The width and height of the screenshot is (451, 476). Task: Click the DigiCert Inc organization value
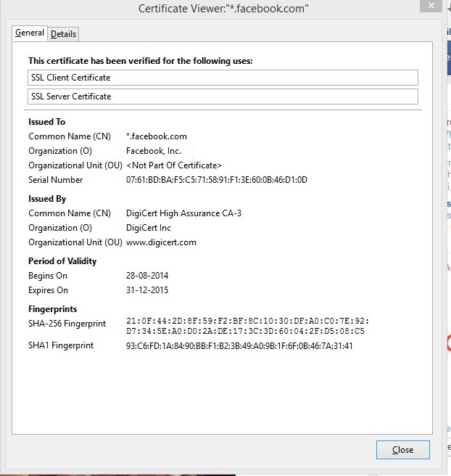[149, 228]
